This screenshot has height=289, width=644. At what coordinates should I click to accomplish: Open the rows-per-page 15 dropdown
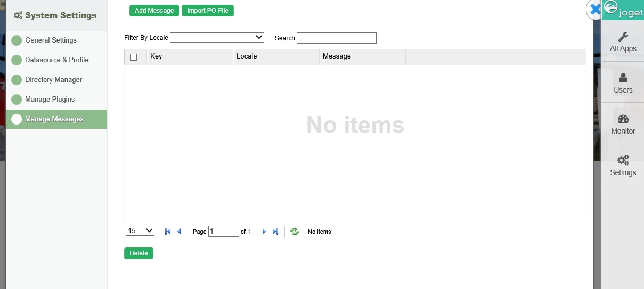click(140, 231)
